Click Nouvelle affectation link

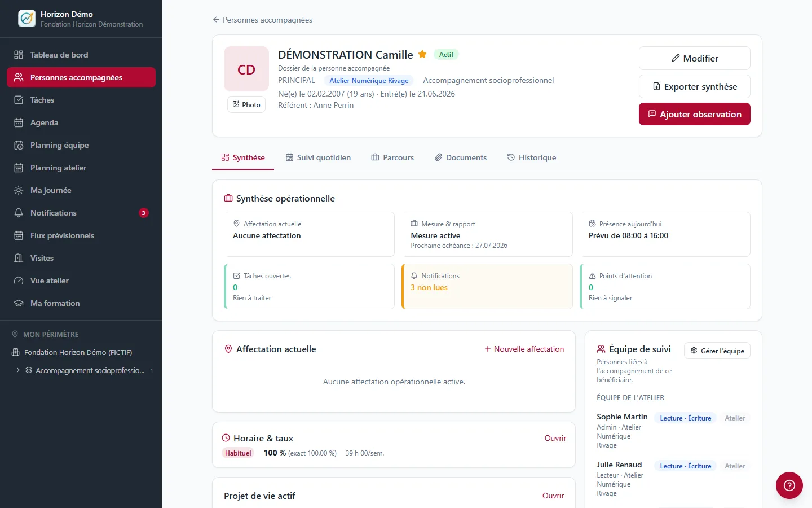(x=524, y=349)
